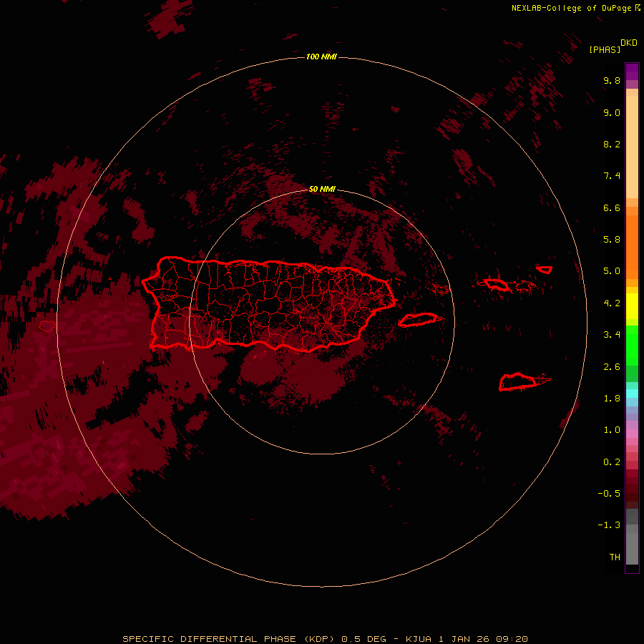Pick the pink segment near 1.0
The height and width of the screenshot is (644, 644).
[632, 434]
